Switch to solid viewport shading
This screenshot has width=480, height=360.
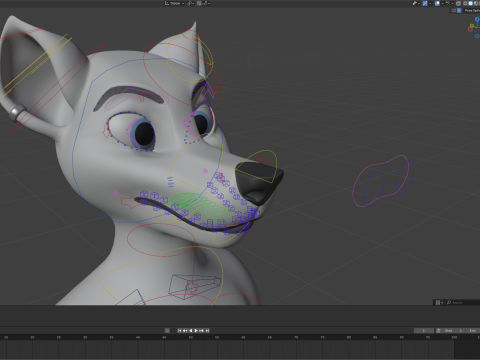pos(470,3)
